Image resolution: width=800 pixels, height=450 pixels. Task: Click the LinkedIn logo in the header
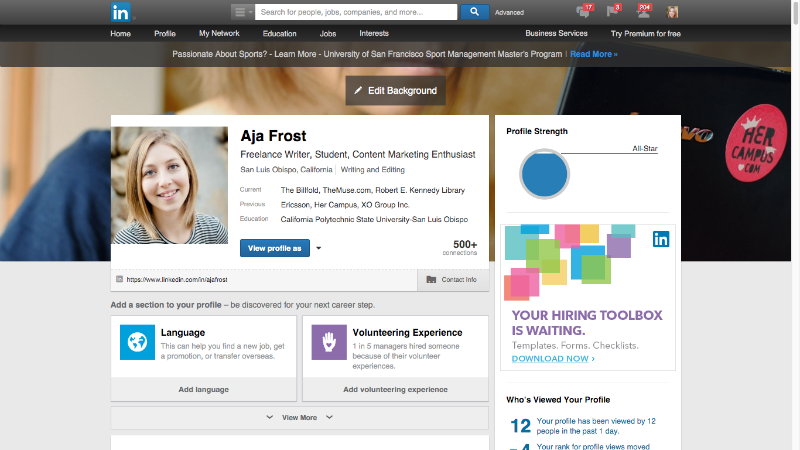coord(120,12)
